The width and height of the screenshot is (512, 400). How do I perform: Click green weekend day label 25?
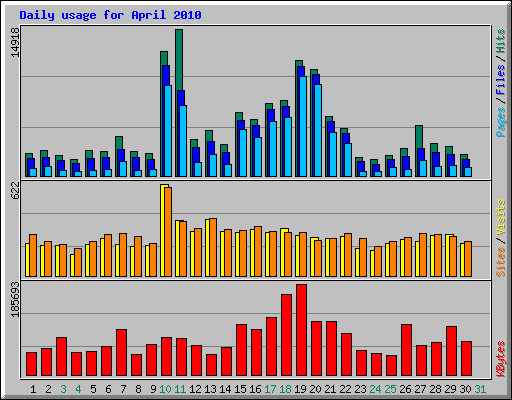390,389
